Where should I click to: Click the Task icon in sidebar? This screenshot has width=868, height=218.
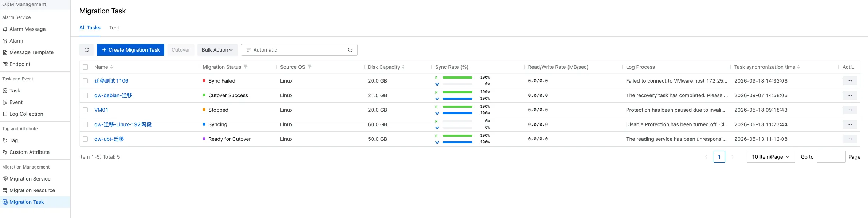click(x=5, y=91)
